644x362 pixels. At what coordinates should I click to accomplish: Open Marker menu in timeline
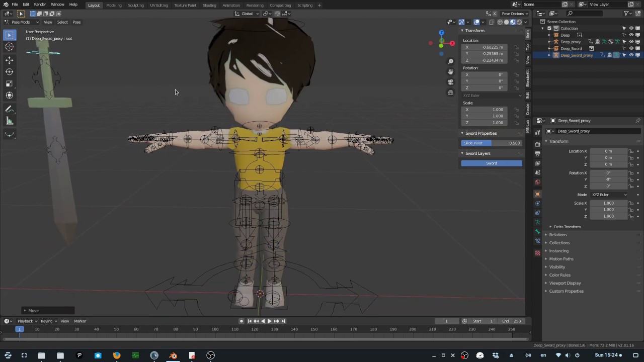tap(80, 321)
